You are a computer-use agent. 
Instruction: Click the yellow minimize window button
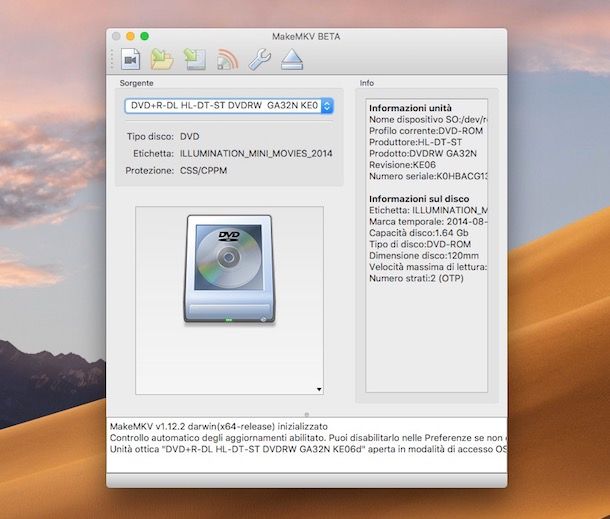(130, 36)
